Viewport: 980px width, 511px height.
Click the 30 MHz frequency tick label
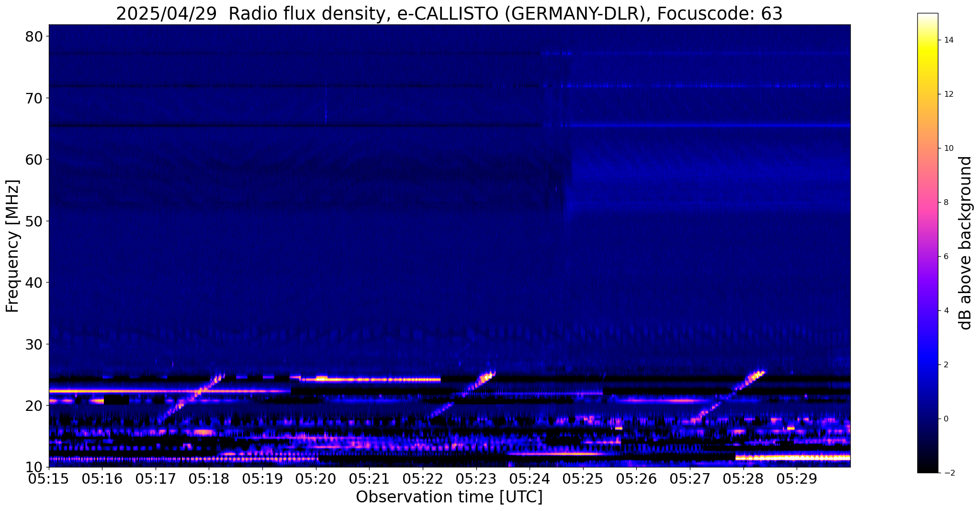(x=33, y=344)
